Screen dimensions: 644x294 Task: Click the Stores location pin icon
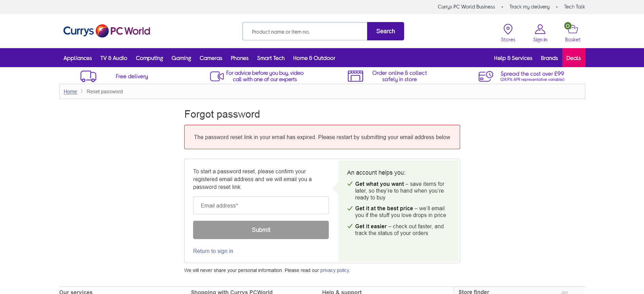(x=508, y=29)
